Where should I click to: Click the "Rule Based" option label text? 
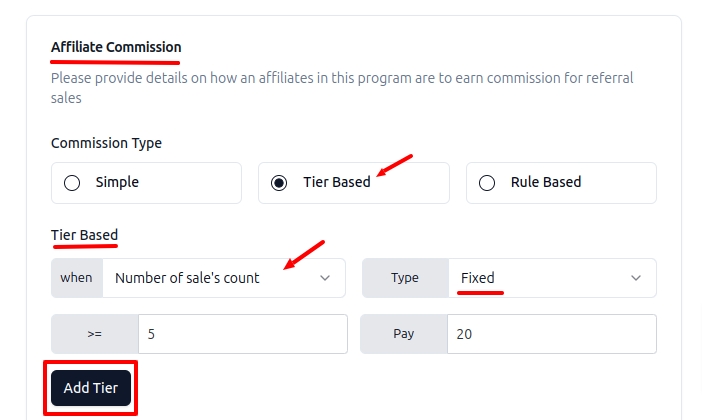pyautogui.click(x=546, y=183)
